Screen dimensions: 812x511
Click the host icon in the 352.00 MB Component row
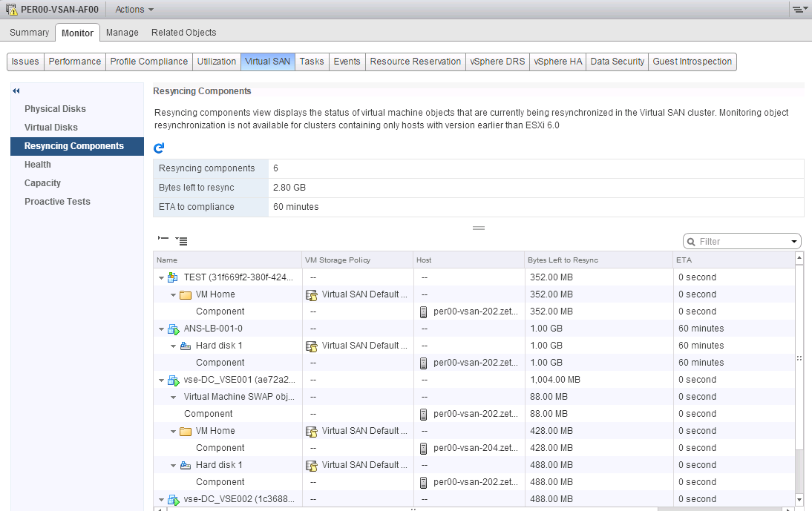point(423,312)
